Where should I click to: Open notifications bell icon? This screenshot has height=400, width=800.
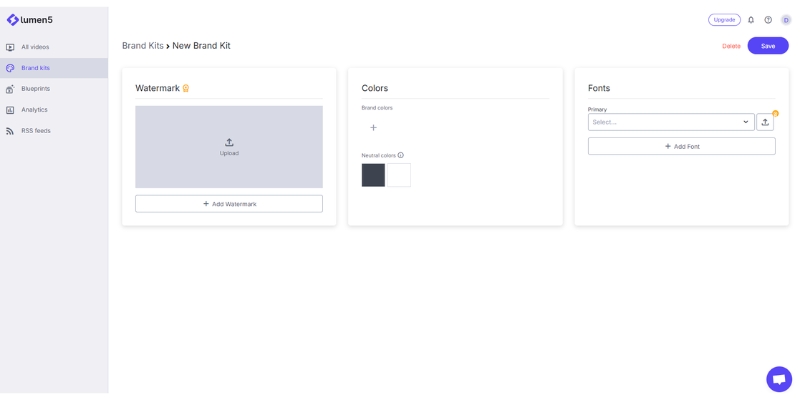click(751, 20)
